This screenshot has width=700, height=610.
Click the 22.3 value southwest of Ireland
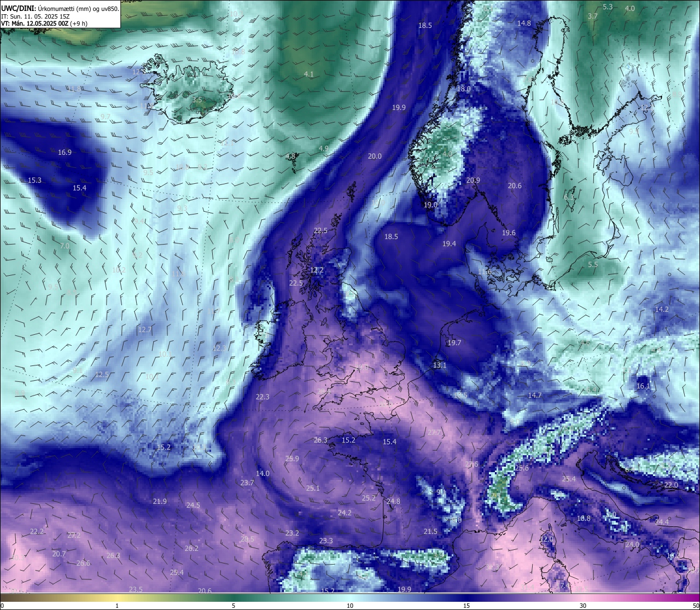coord(262,397)
